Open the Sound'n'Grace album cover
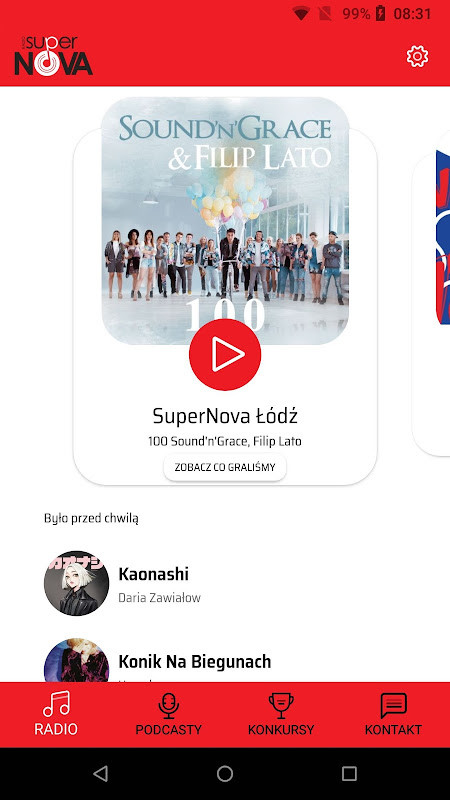Screen dimensions: 450x800 (x=225, y=220)
